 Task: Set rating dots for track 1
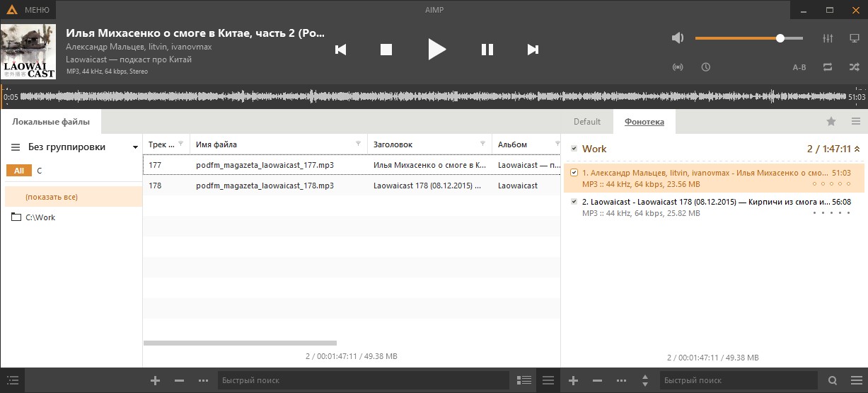tap(831, 184)
